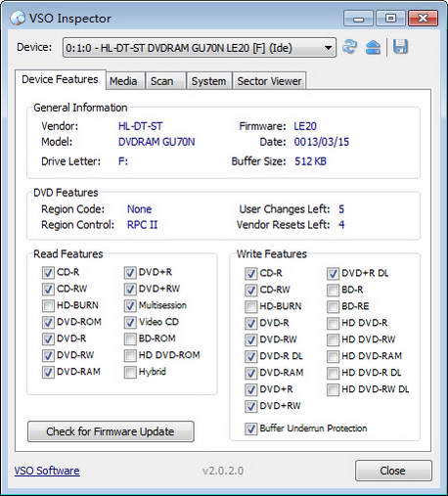Toggle the Write CD-R checkbox
This screenshot has width=448, height=496.
tap(250, 273)
